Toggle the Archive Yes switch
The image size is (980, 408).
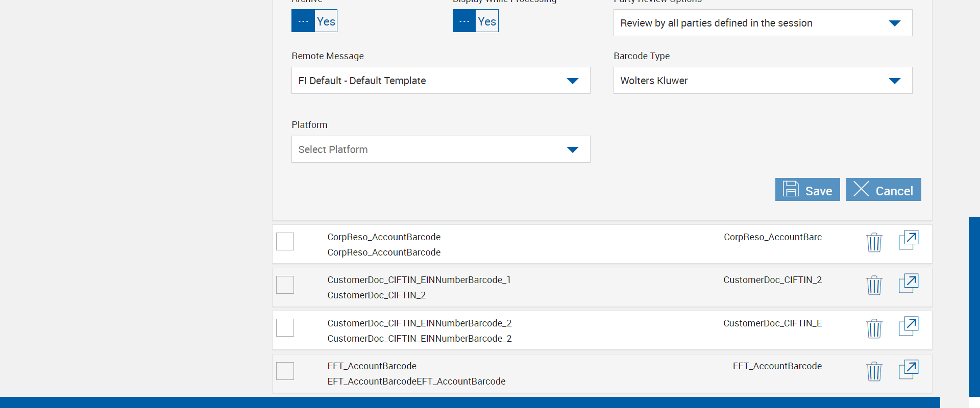tap(314, 21)
